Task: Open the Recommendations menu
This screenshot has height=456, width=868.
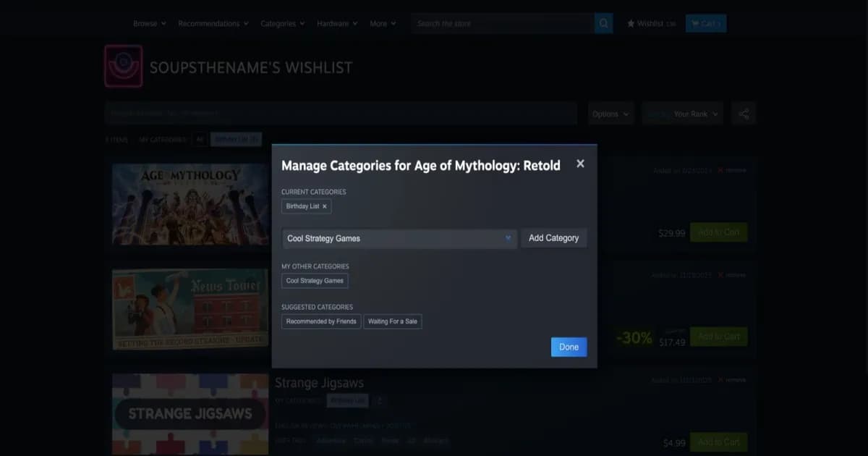Action: [x=213, y=24]
